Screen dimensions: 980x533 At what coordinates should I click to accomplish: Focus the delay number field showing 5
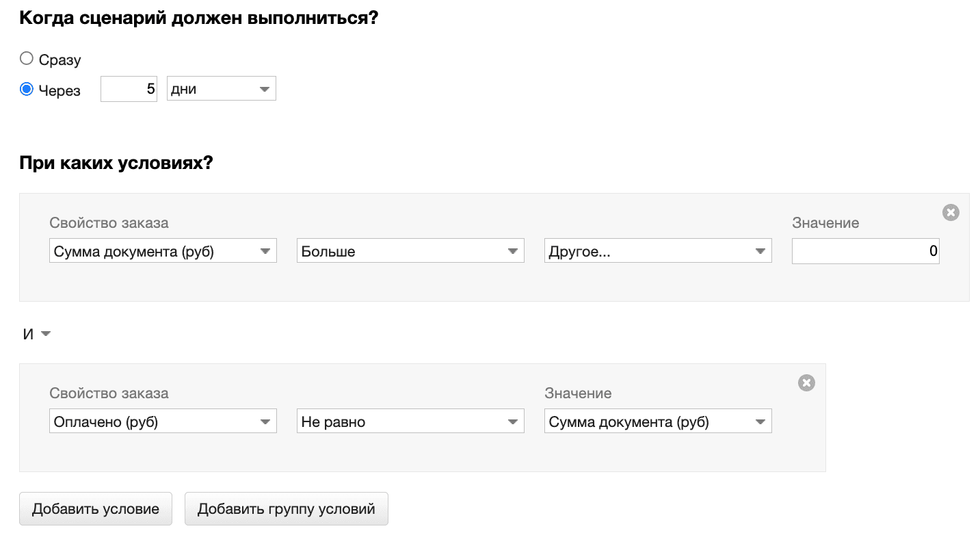point(129,89)
